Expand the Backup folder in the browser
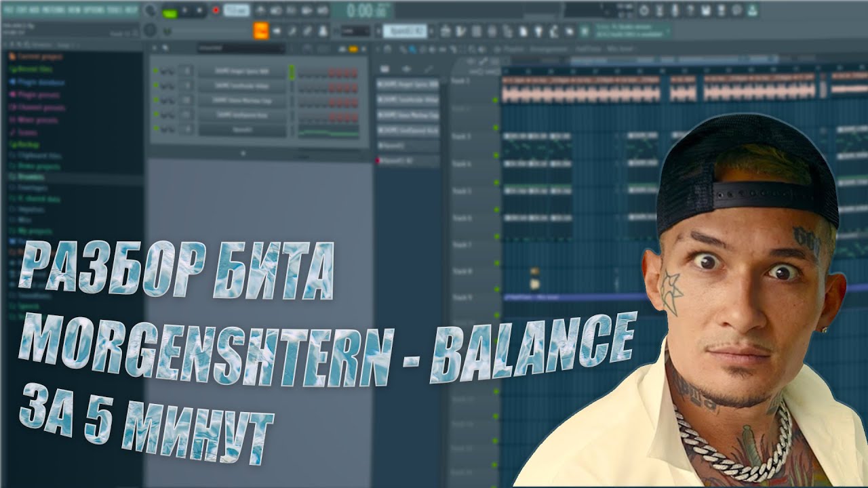 tap(24, 145)
